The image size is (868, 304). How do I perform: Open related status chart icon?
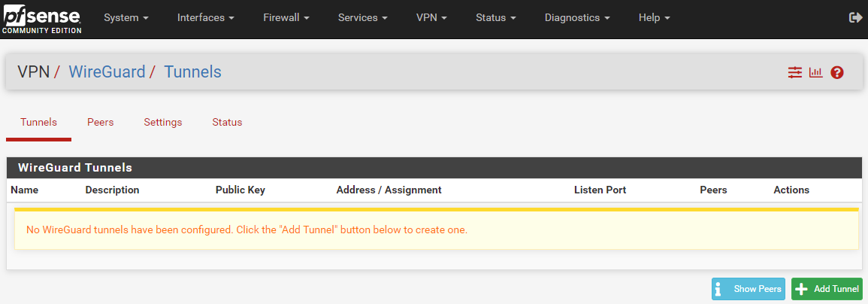tap(816, 72)
